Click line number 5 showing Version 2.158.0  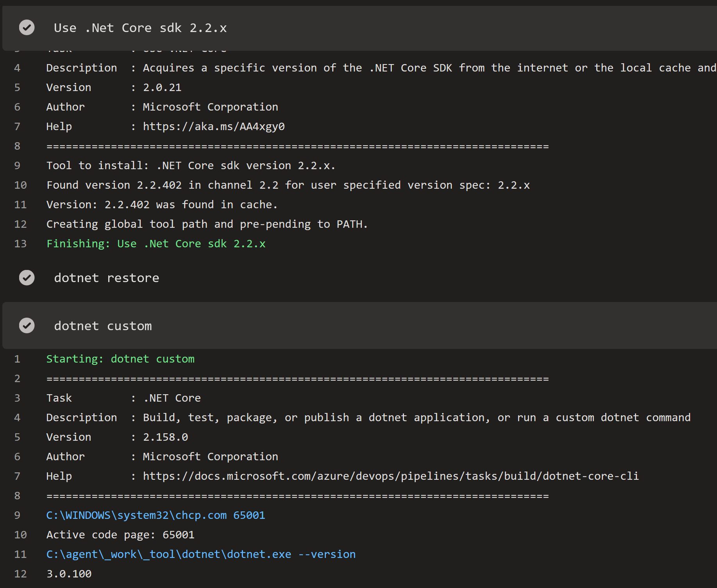[17, 437]
